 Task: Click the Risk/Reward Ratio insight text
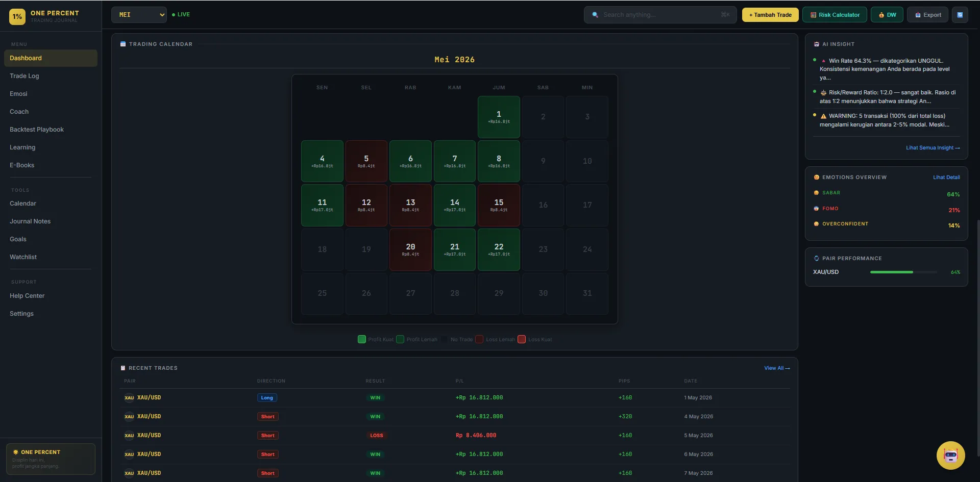point(888,97)
